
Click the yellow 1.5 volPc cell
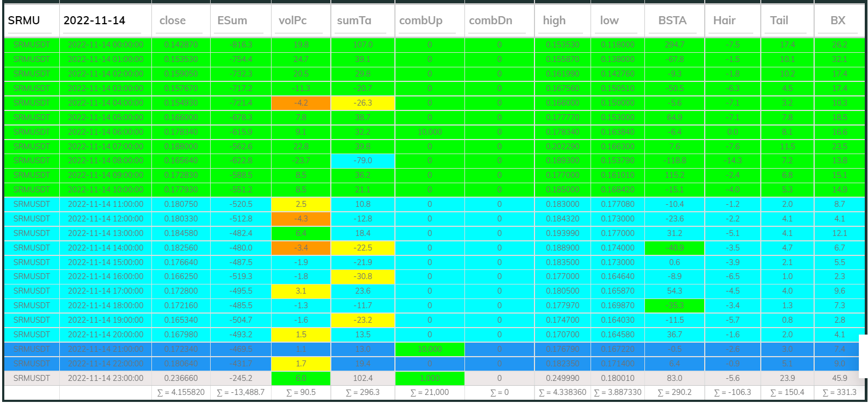[301, 335]
